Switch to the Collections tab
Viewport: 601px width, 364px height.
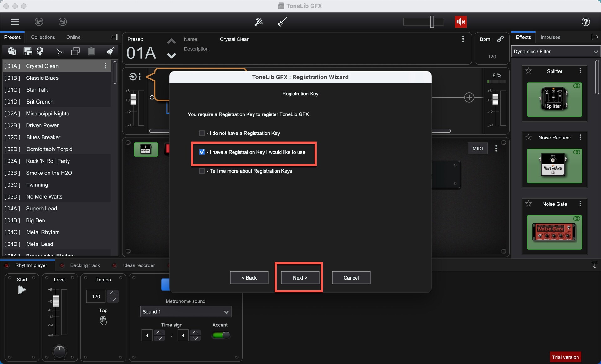(x=43, y=37)
